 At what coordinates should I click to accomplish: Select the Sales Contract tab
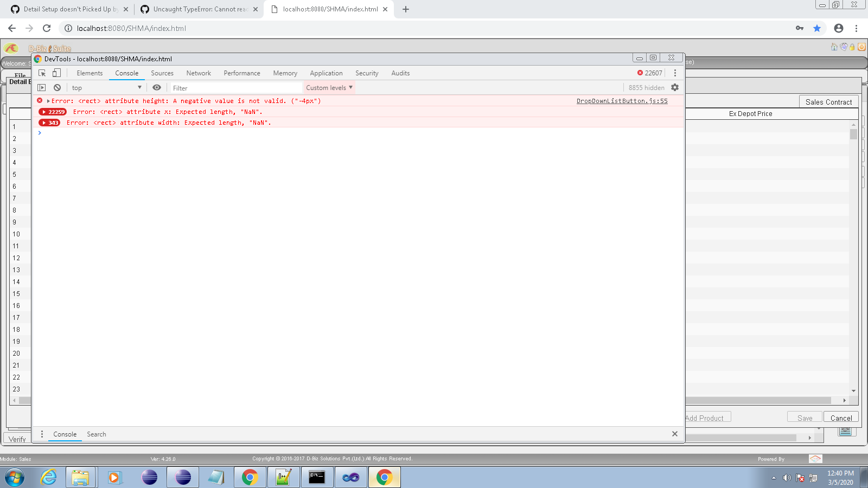(828, 102)
